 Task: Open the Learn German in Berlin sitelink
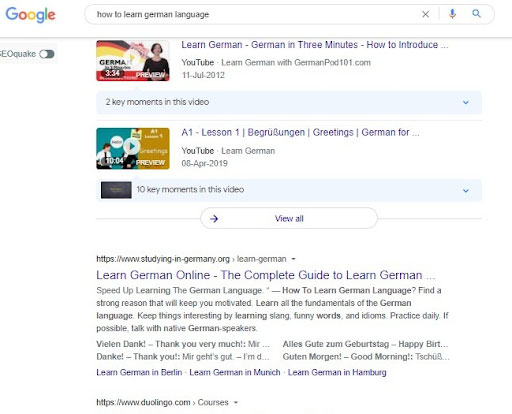tap(139, 372)
